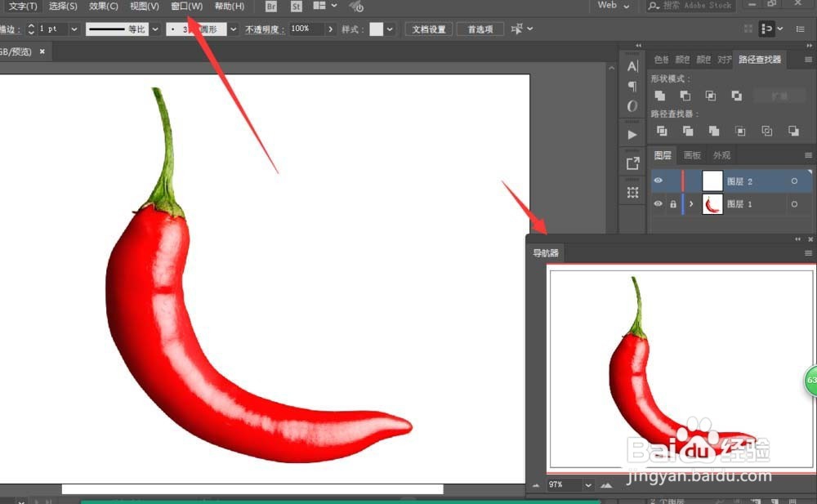The width and height of the screenshot is (817, 504).
Task: Click the target circle of 图层 2
Action: (794, 181)
